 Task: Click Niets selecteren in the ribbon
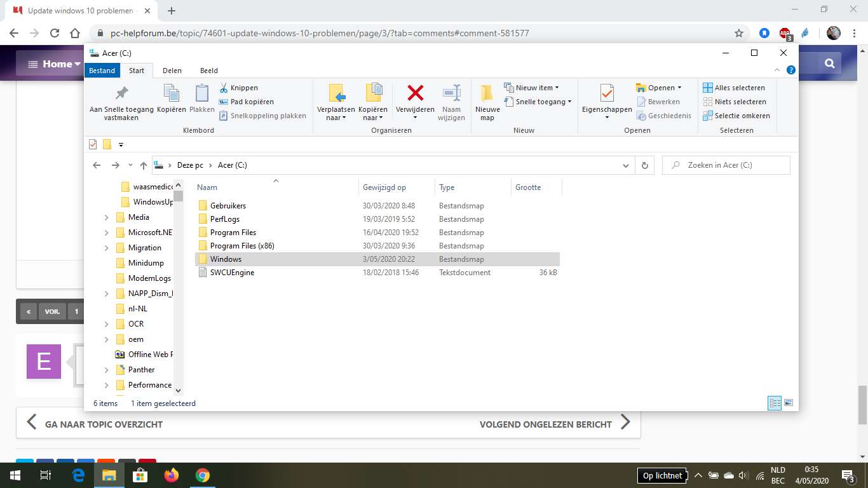pos(735,102)
